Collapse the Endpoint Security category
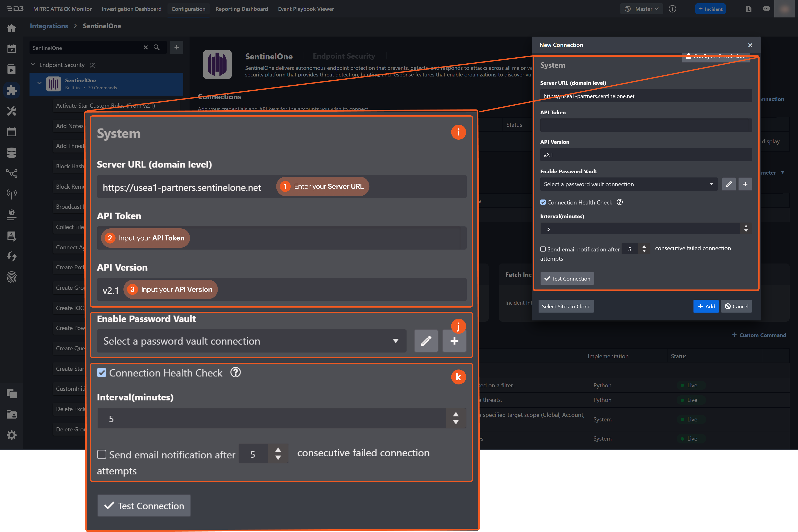Image resolution: width=798 pixels, height=532 pixels. [x=33, y=64]
